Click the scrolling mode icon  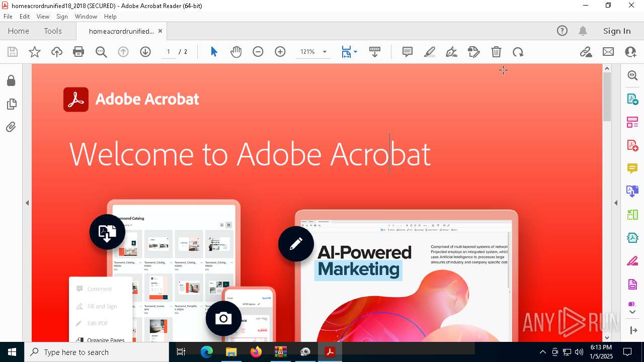pyautogui.click(x=375, y=52)
